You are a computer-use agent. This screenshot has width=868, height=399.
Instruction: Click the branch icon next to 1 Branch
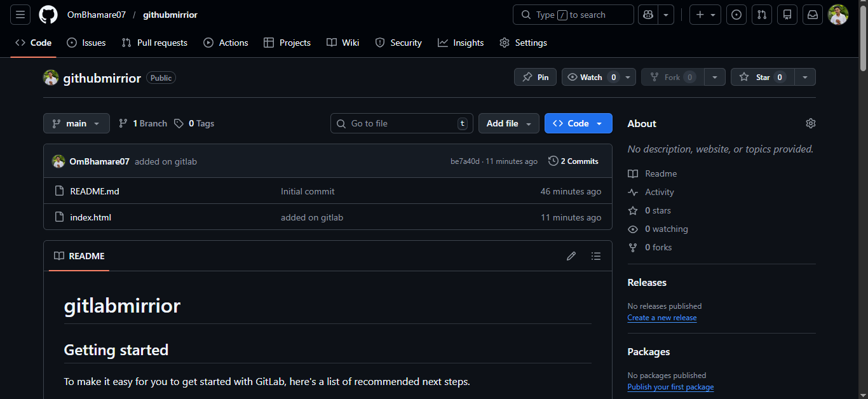coord(123,123)
